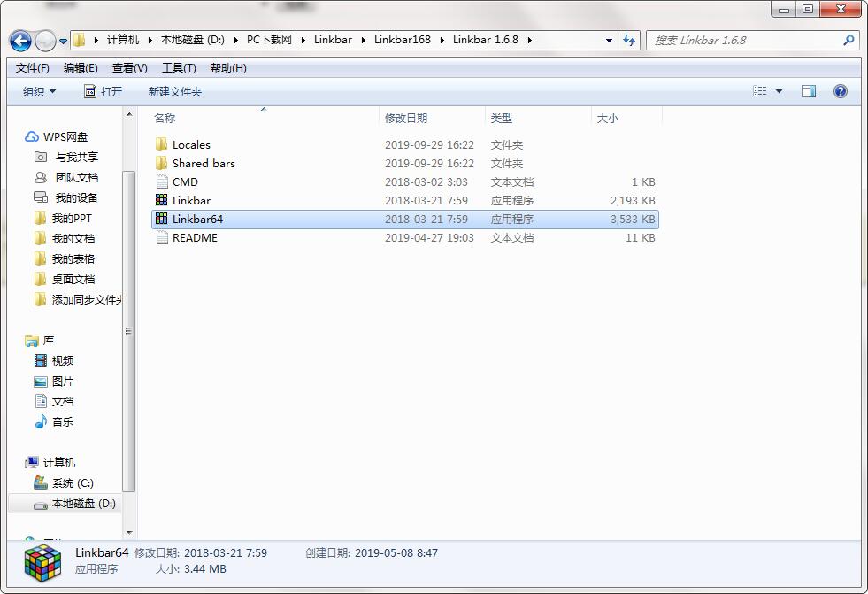Image resolution: width=868 pixels, height=594 pixels.
Task: Refresh the folder view
Action: pos(629,40)
